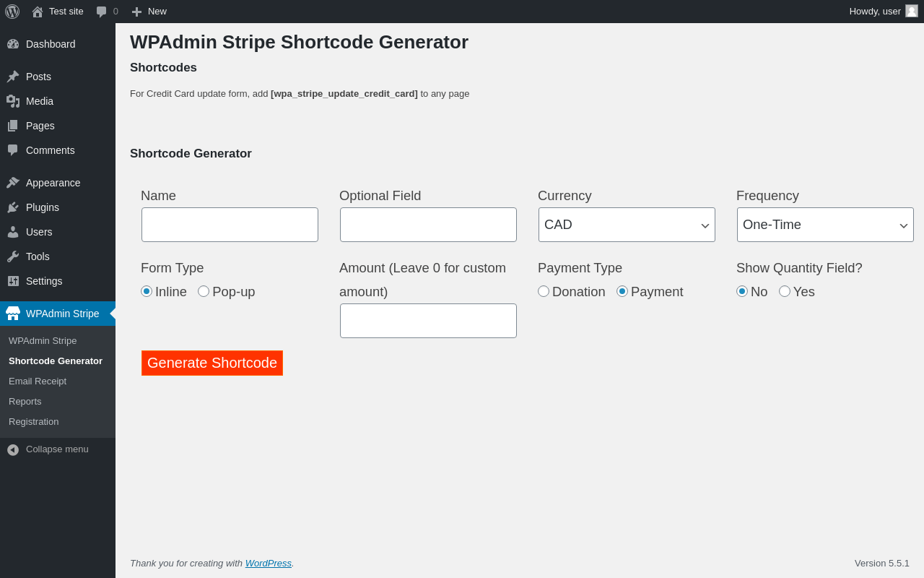
Task: Open the Reports submenu item
Action: (x=25, y=401)
